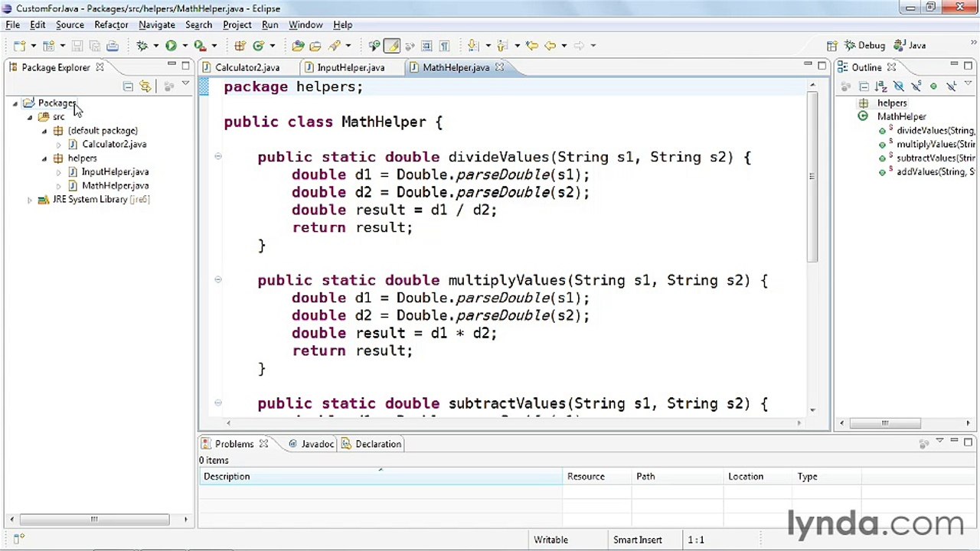Screen dimensions: 980x551
Task: Click the Print toolbar icon
Action: tap(112, 46)
